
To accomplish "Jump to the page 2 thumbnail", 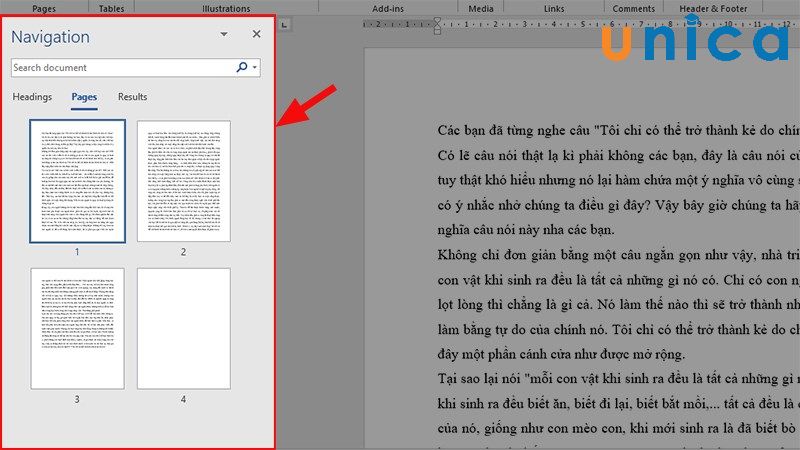I will (183, 181).
